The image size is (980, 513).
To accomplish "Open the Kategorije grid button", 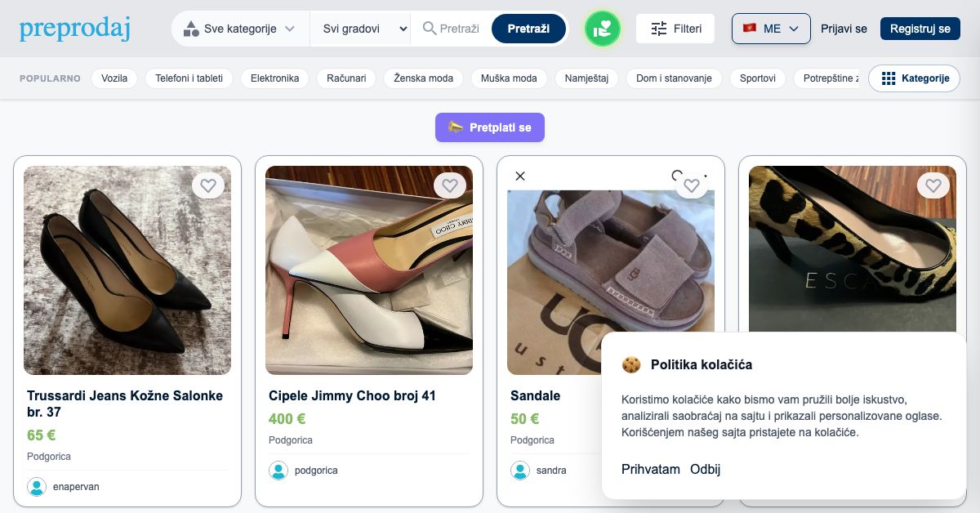I will (914, 78).
